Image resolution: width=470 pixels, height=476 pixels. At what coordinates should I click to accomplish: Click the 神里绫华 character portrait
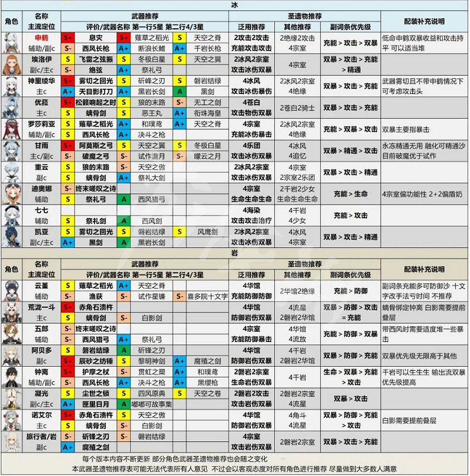point(12,86)
